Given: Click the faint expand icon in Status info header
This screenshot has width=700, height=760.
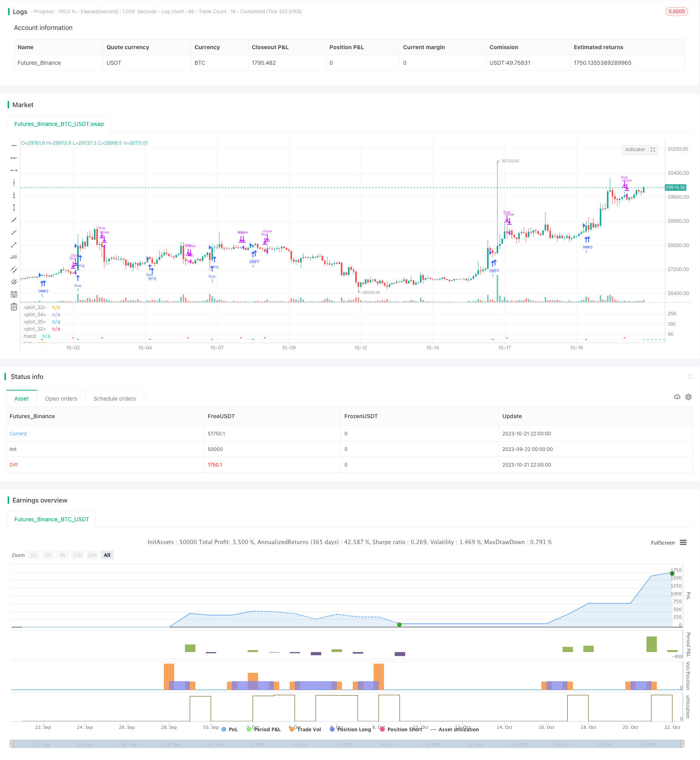Looking at the screenshot, I should (x=690, y=376).
